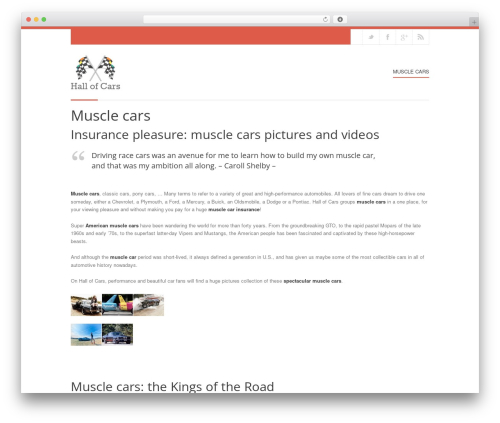Click the 'Muscle cars' page heading

pyautogui.click(x=111, y=116)
